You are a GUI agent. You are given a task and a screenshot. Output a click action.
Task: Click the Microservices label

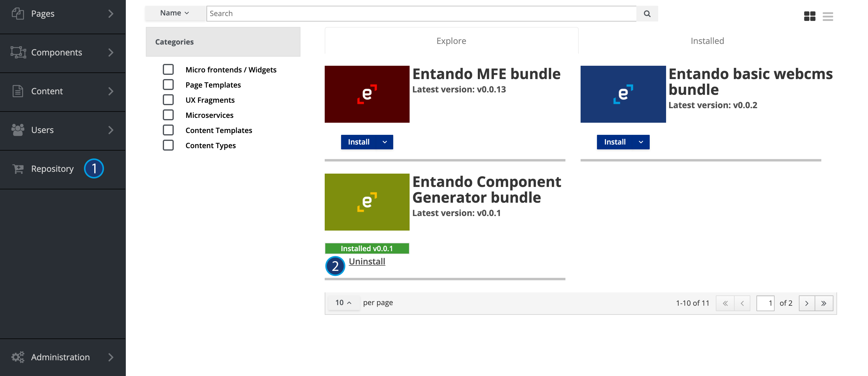point(209,115)
